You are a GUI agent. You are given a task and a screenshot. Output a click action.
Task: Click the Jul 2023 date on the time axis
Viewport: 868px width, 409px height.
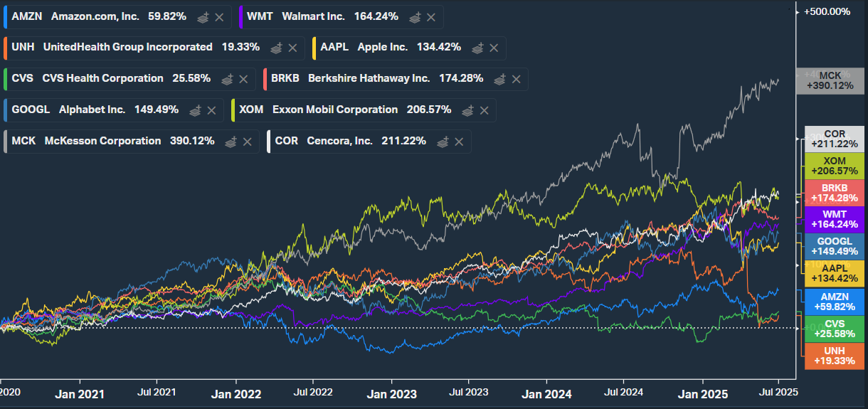pyautogui.click(x=468, y=392)
